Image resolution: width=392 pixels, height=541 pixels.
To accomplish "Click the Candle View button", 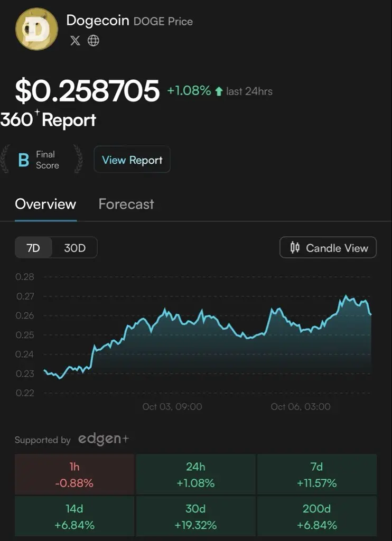I will (x=328, y=247).
